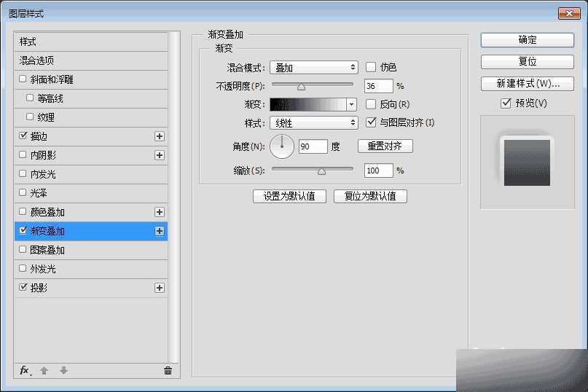This screenshot has height=392, width=588.
Task: Select 混合选项 in the left list
Action: (91, 60)
